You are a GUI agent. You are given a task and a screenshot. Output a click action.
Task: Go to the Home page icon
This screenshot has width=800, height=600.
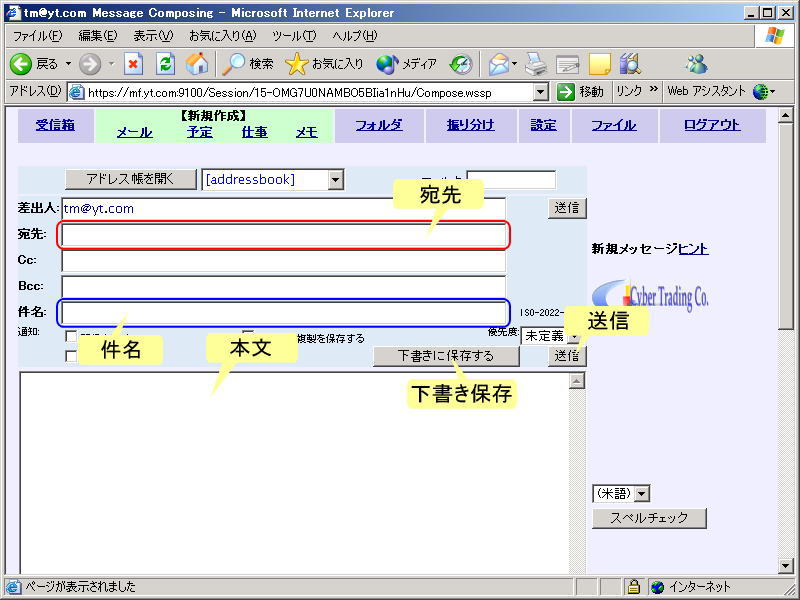(197, 64)
